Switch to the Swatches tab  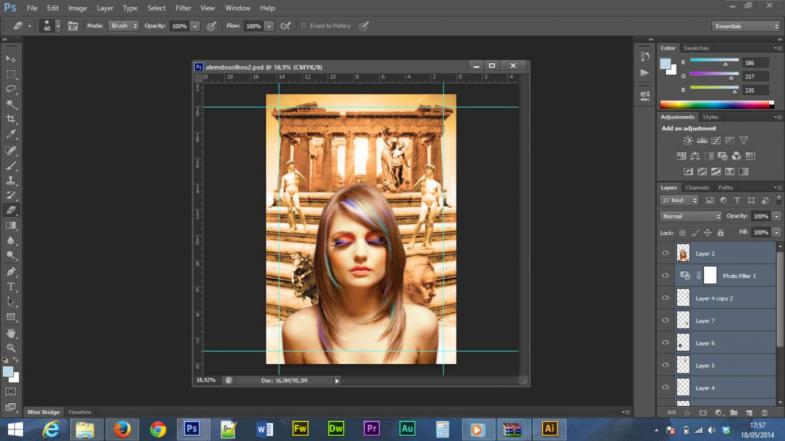pos(696,47)
